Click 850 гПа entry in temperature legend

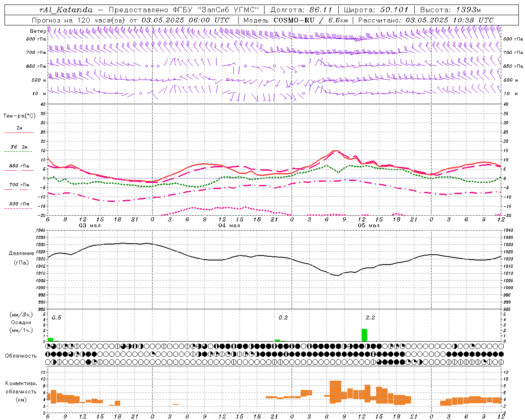click(19, 166)
